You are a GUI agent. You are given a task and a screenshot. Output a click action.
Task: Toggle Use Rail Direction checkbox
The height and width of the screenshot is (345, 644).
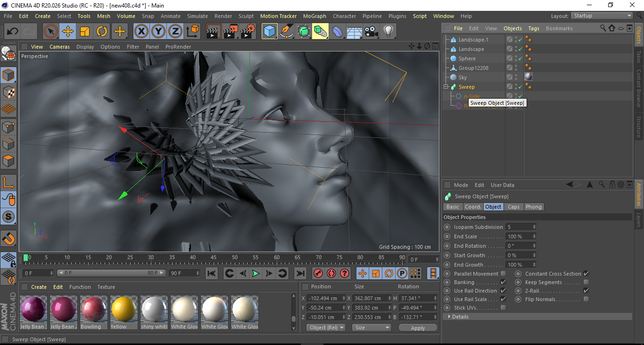click(x=503, y=291)
